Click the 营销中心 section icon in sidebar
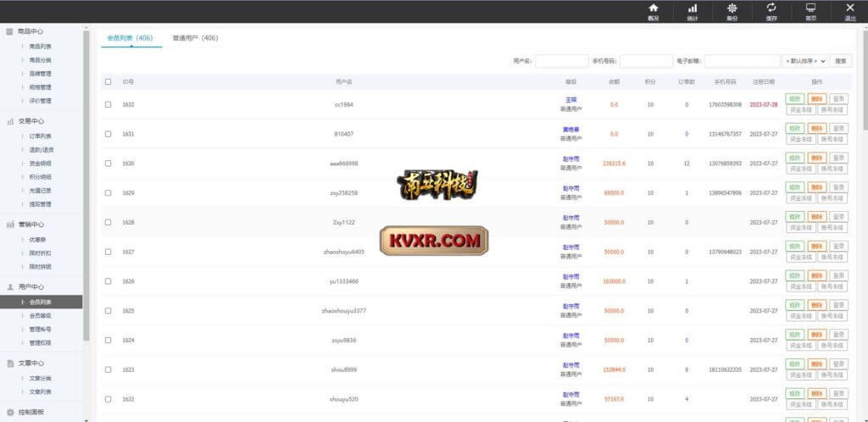 [x=9, y=225]
